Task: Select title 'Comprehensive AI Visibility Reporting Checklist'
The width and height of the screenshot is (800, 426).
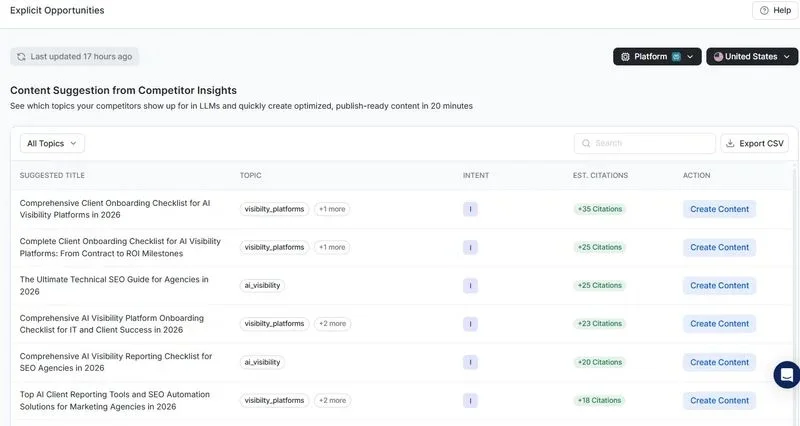Action: click(116, 362)
